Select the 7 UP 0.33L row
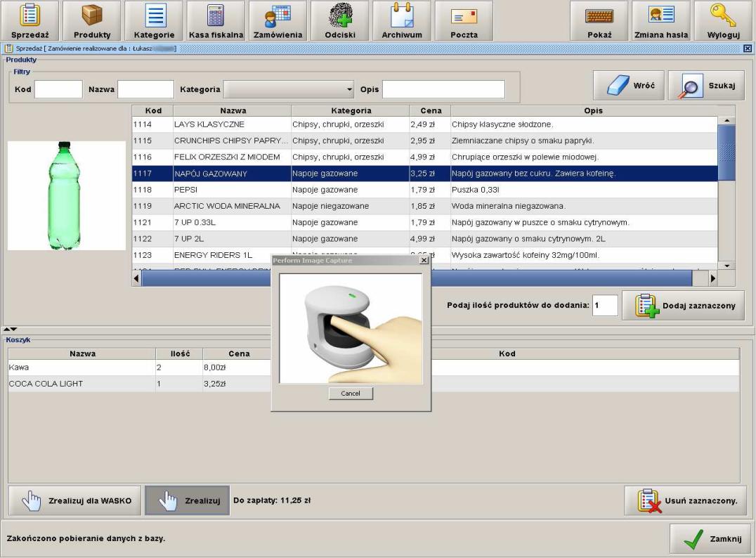 [425, 223]
